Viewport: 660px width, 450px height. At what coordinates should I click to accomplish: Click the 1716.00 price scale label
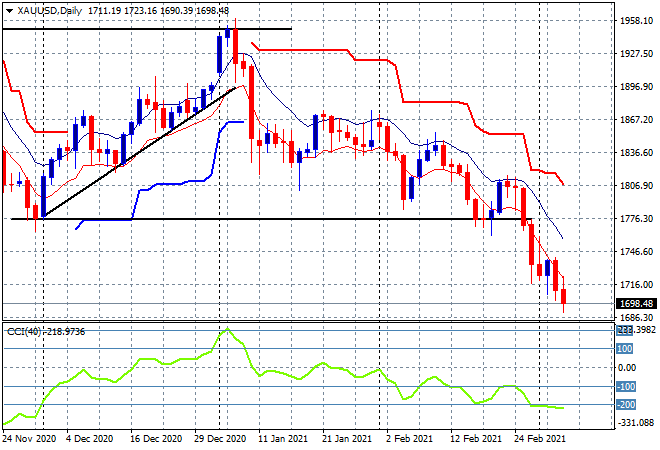click(x=636, y=285)
